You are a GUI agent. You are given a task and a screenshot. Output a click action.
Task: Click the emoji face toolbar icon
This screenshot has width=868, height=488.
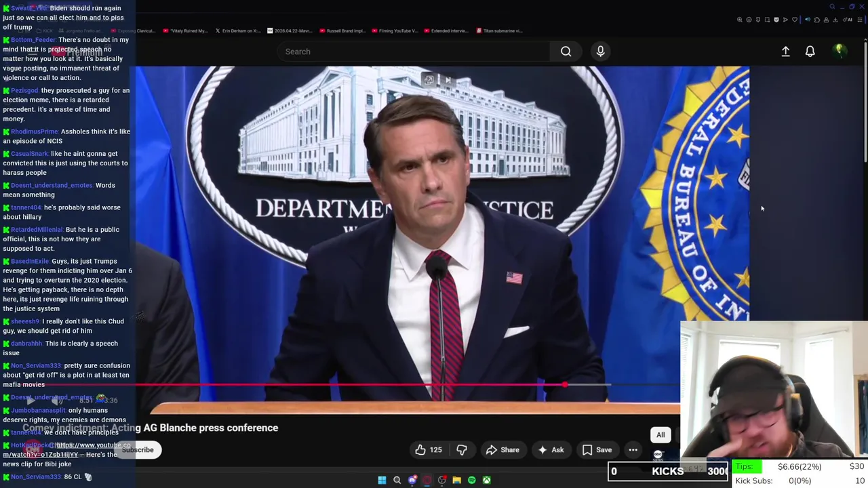click(749, 20)
